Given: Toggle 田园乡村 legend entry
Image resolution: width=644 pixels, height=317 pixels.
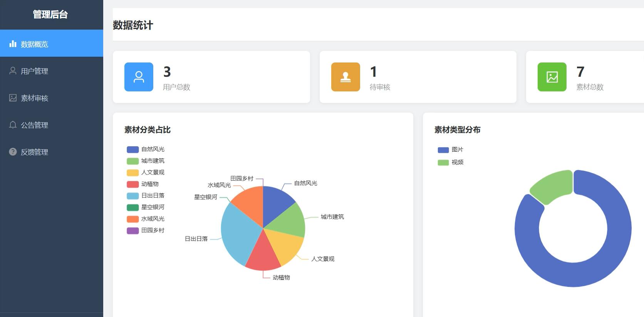Looking at the screenshot, I should click(x=146, y=230).
